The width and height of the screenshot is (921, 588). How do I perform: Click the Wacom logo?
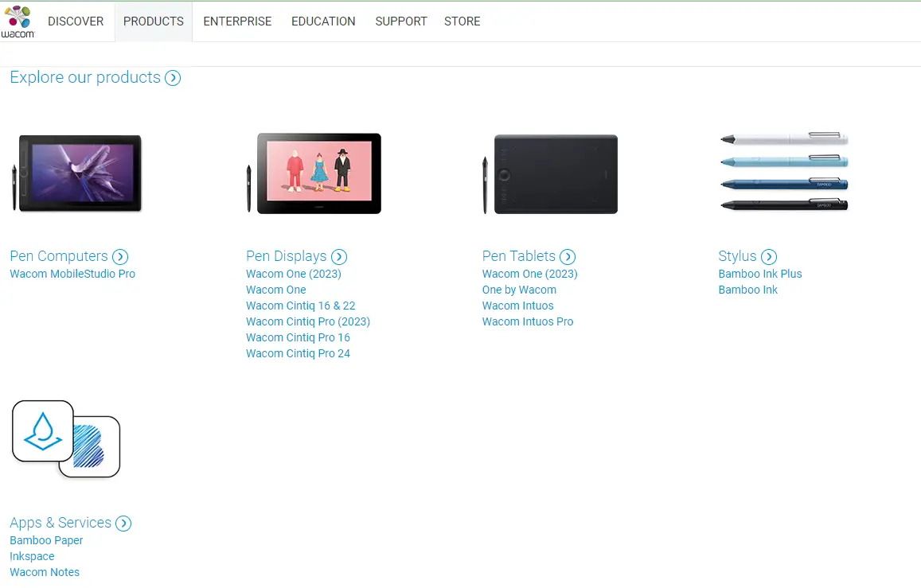tap(18, 19)
